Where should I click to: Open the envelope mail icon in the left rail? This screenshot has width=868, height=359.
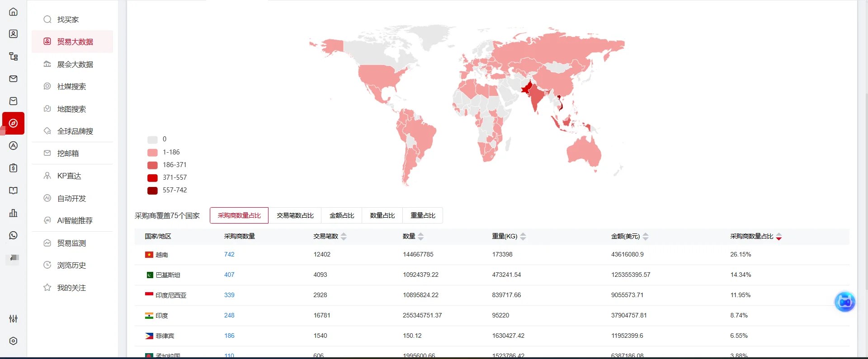click(14, 79)
